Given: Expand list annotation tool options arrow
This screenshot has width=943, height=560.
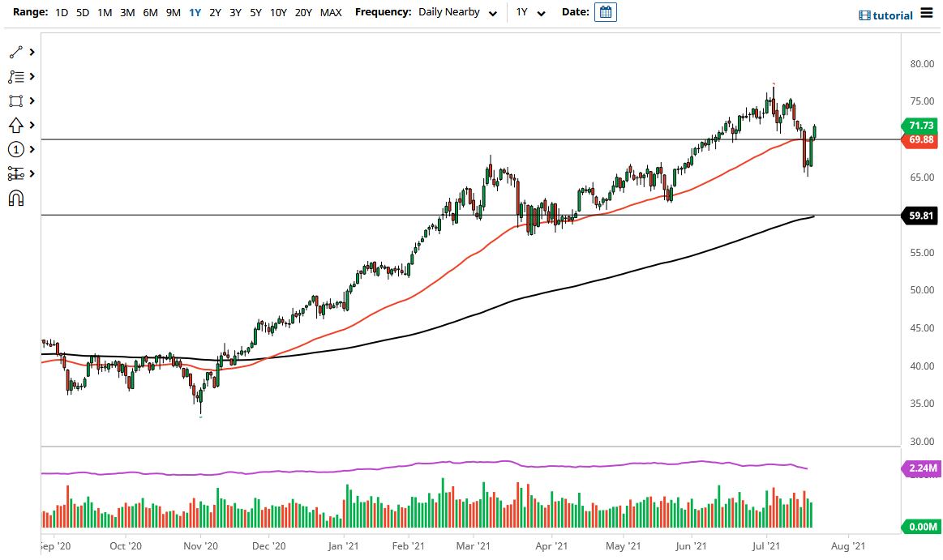Looking at the screenshot, I should coord(32,77).
